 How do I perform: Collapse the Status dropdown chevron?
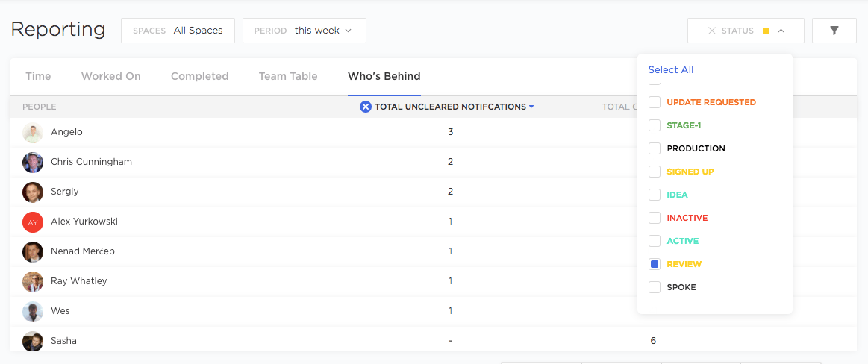coord(781,31)
